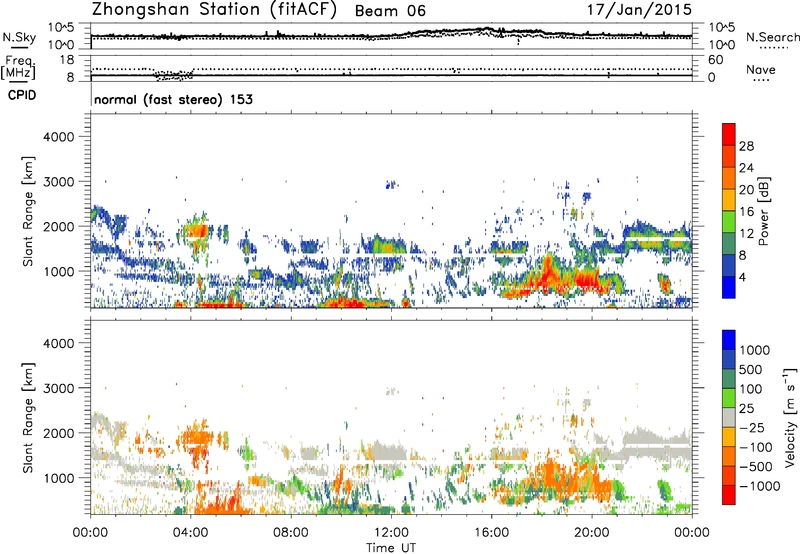Viewport: 800px width, 554px height.
Task: Click the '28' tick on the Power scale
Action: pyautogui.click(x=746, y=146)
